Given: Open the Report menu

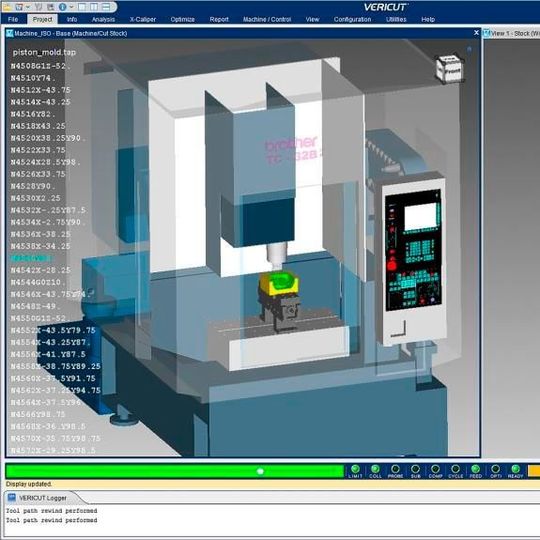Looking at the screenshot, I should pos(219,19).
